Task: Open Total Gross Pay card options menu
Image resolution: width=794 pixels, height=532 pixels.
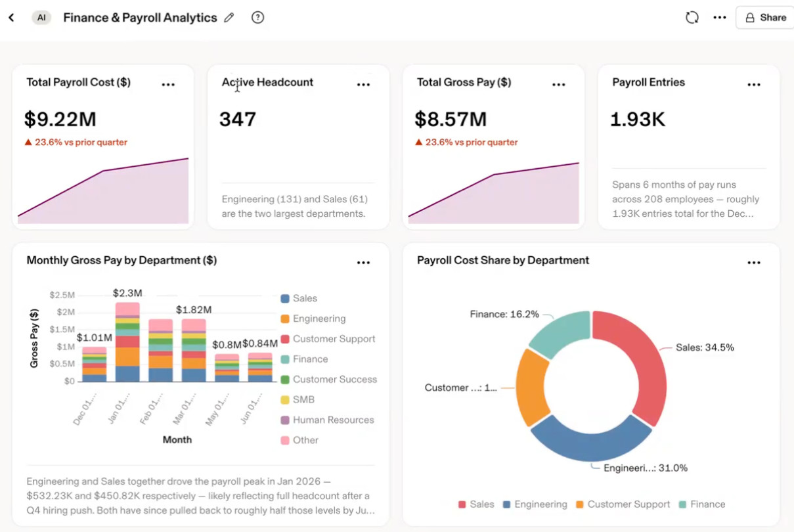Action: [559, 84]
